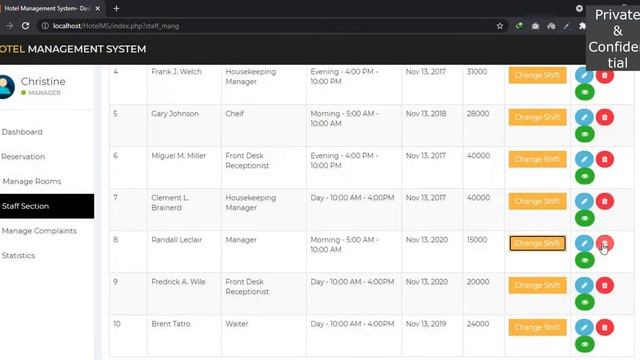Screen dimensions: 640x360
Task: Click the camera extension icon
Action: [x=535, y=26]
